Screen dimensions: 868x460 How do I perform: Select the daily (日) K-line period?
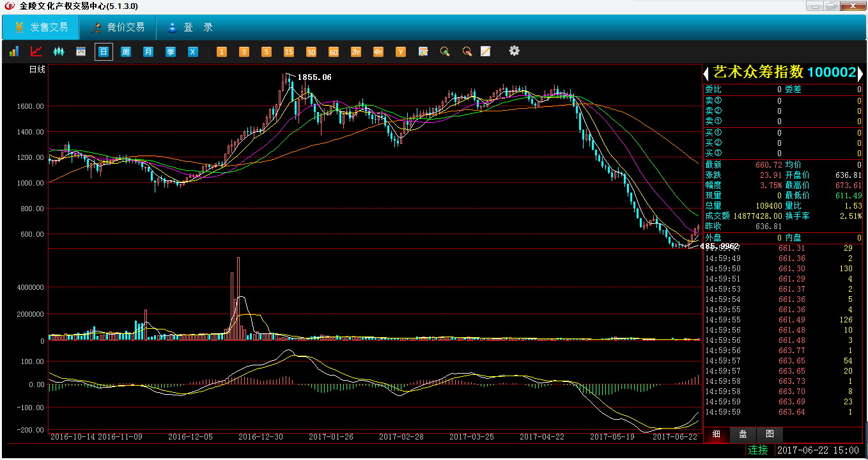(104, 52)
